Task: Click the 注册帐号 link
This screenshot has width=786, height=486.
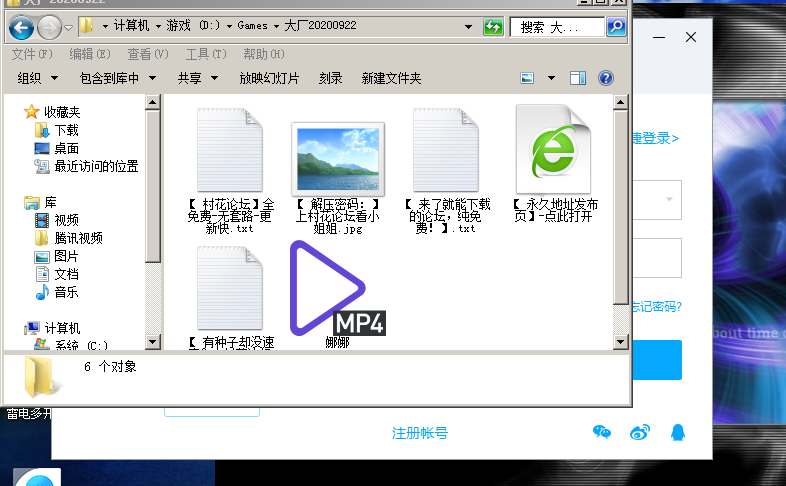Action: tap(420, 433)
